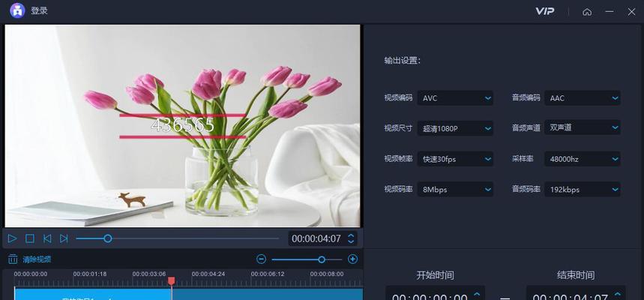This screenshot has width=644, height=300.
Task: Minimize the application window
Action: coord(610,12)
